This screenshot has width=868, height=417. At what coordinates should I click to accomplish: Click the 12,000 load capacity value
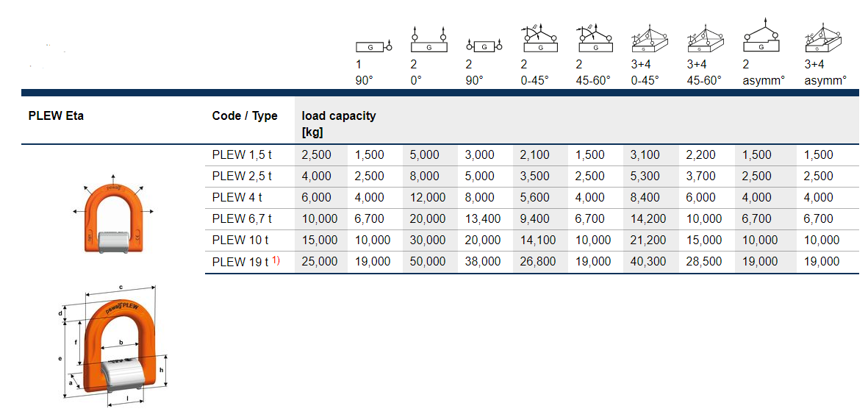click(x=427, y=198)
